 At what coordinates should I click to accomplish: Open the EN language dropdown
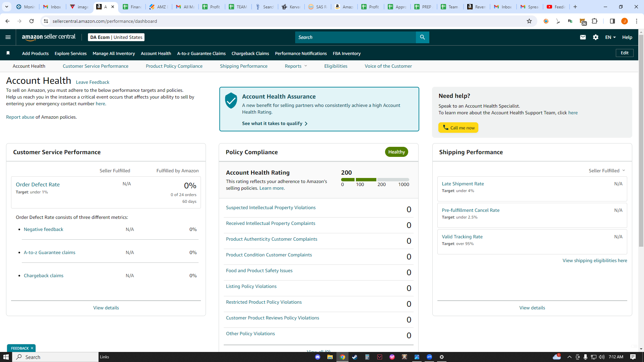610,37
